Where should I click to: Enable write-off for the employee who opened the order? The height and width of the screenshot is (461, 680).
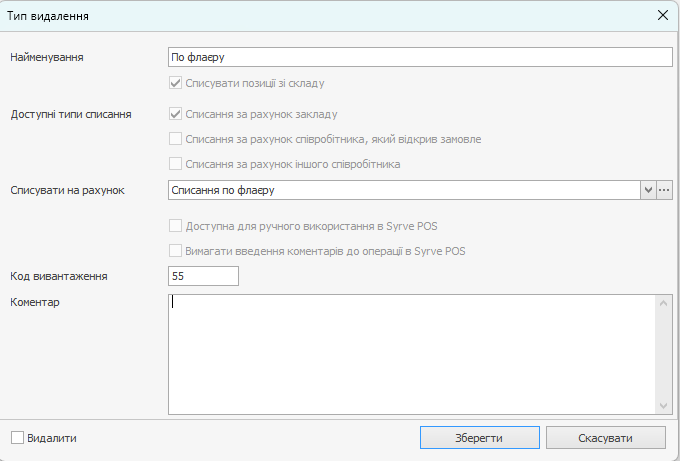[176, 139]
